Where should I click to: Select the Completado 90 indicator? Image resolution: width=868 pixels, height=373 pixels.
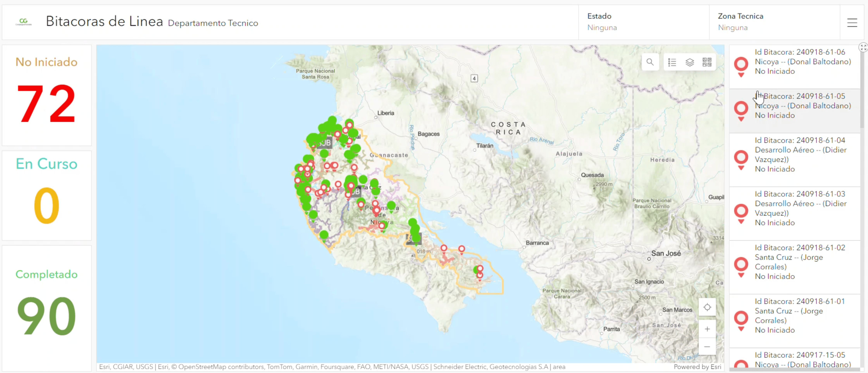pos(46,309)
